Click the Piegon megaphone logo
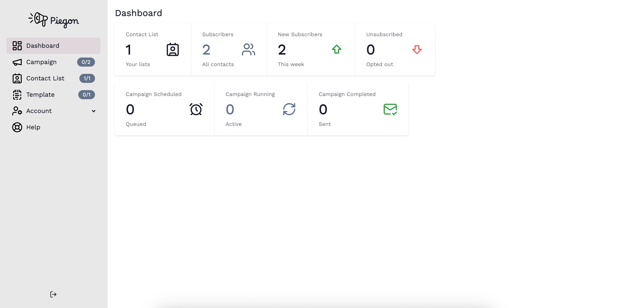Viewport: 644px width, 308px height. coord(54,20)
